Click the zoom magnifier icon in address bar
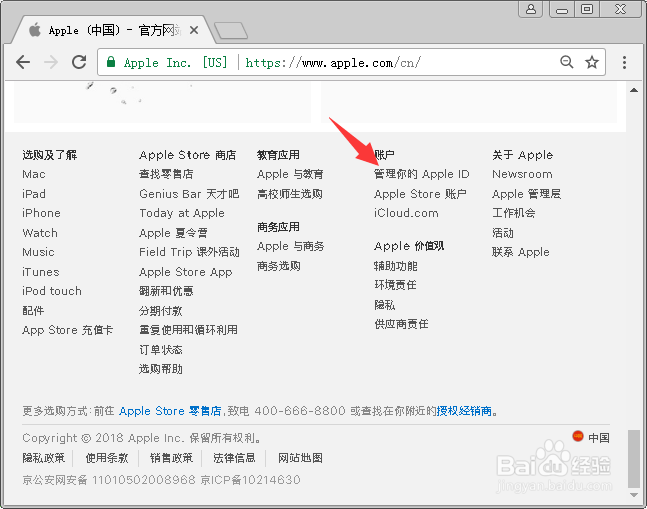Viewport: 647px width, 509px height. [x=567, y=62]
